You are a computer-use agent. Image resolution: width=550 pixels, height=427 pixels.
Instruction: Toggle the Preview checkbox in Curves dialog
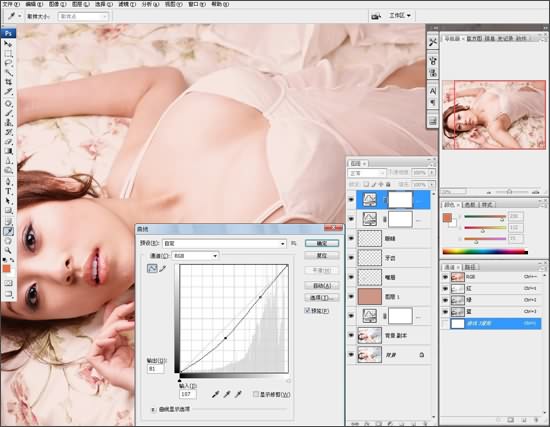308,310
